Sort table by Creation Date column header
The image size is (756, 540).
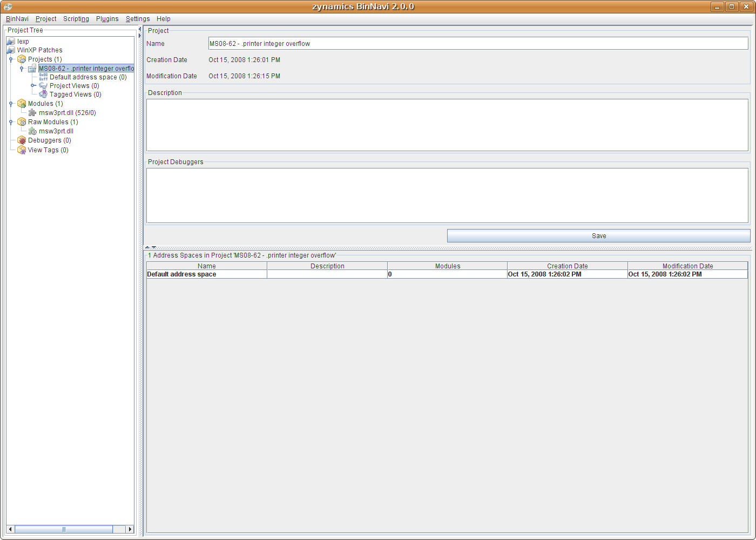(x=568, y=266)
